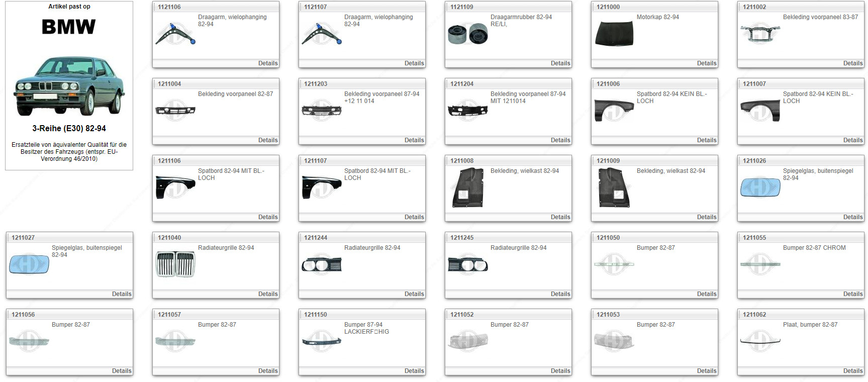
Task: Open Details for Bumper 1211056
Action: pos(122,371)
